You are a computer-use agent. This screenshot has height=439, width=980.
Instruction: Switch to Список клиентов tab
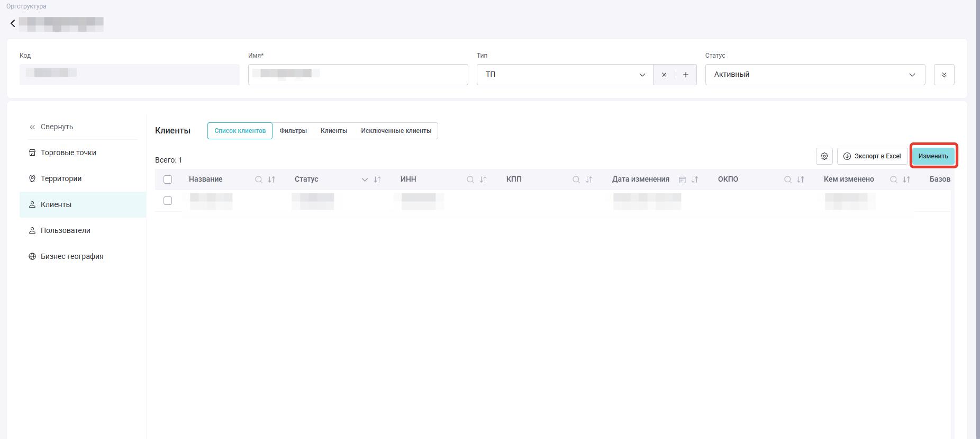(240, 131)
